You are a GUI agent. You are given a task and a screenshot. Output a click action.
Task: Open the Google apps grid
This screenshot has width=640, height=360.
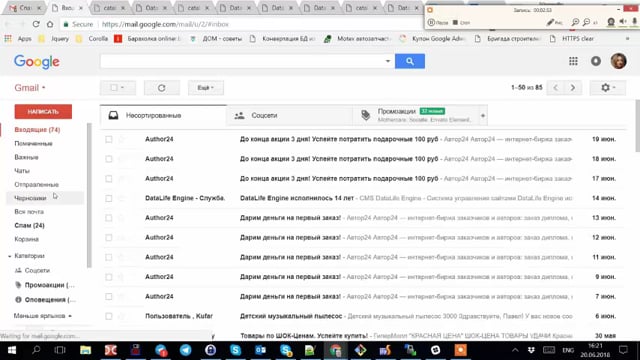point(573,61)
